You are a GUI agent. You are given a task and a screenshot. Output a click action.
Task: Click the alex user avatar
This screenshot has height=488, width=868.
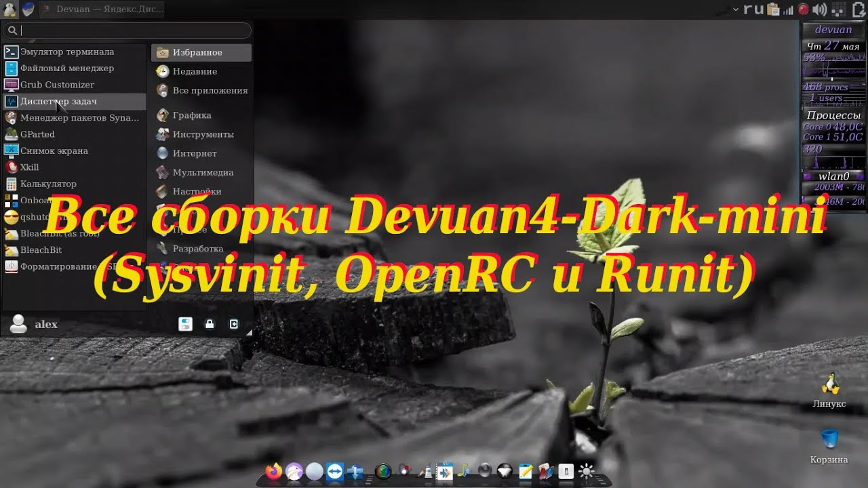coord(18,324)
